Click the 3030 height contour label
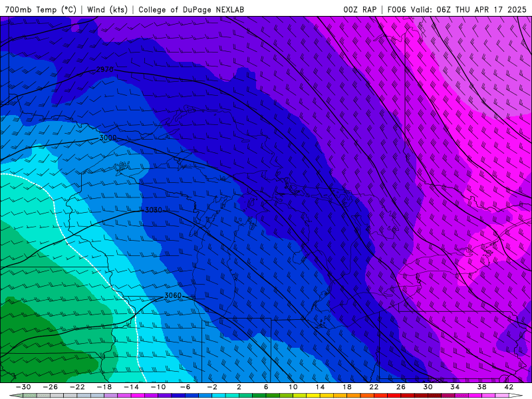 click(154, 210)
